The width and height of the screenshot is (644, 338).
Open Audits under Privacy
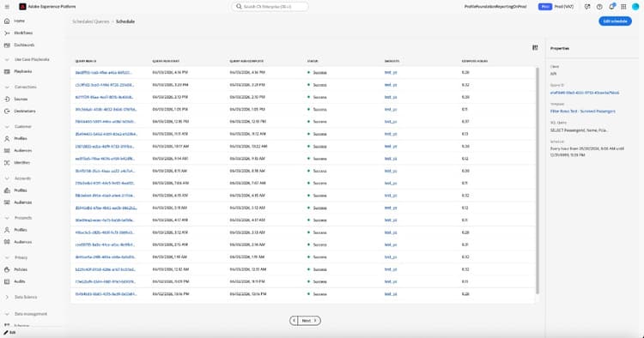(19, 281)
